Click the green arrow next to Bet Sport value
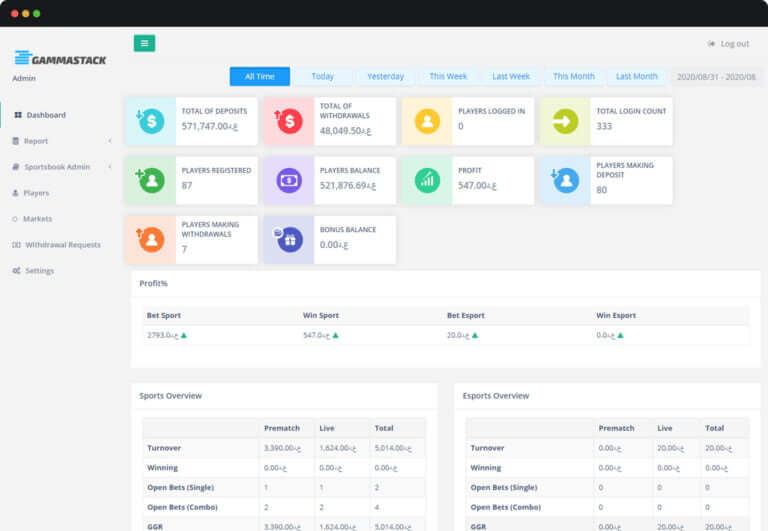The image size is (768, 531). coord(184,336)
